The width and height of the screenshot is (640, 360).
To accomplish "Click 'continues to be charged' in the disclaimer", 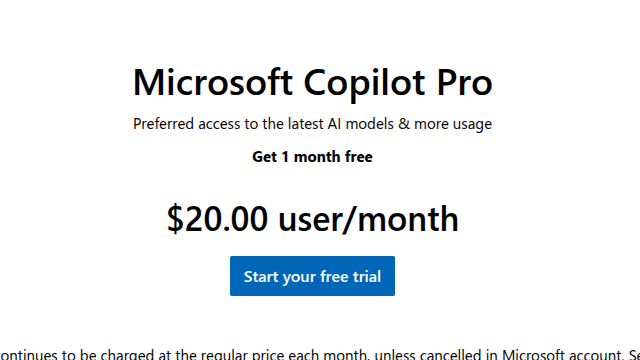I will point(78,354).
